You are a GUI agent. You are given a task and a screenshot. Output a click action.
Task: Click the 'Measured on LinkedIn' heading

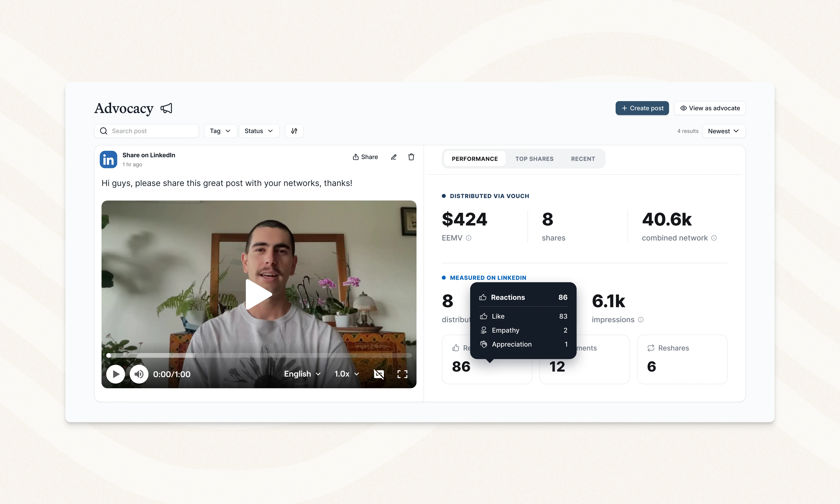click(488, 278)
